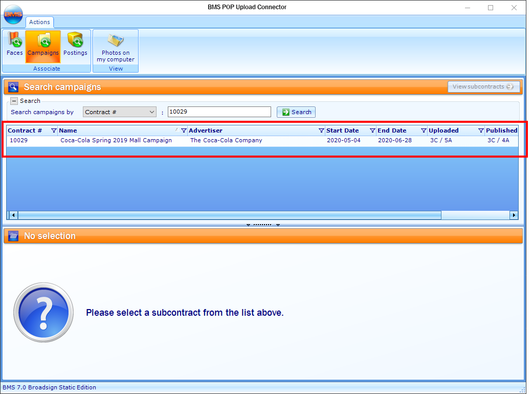Image resolution: width=532 pixels, height=394 pixels.
Task: Click the View subcontracts button
Action: pos(483,86)
